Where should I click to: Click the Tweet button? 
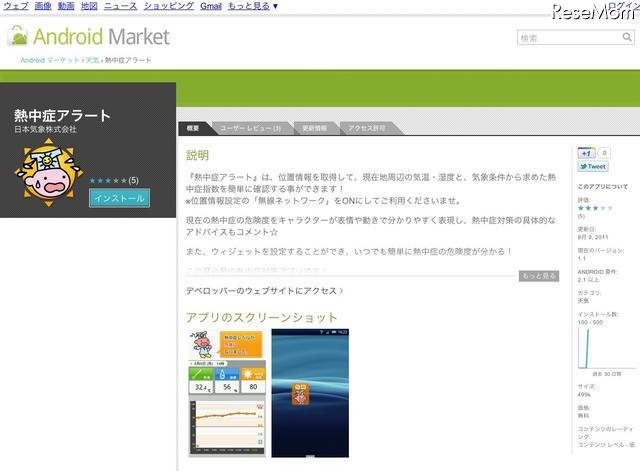593,167
